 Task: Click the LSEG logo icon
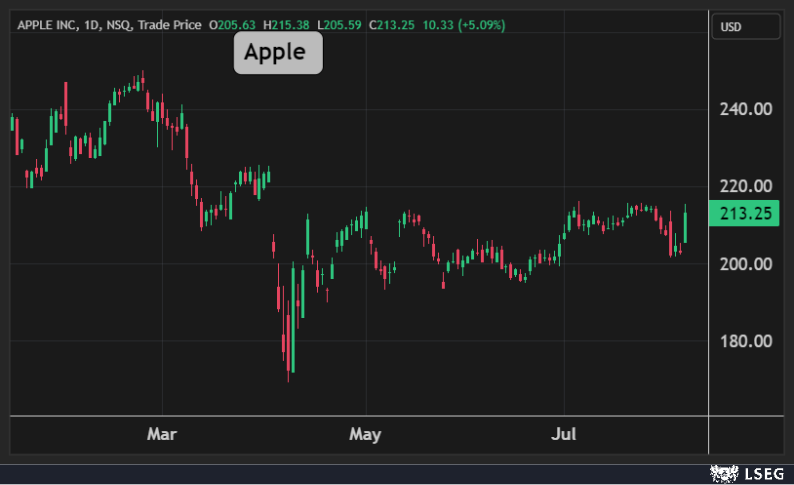pos(723,471)
